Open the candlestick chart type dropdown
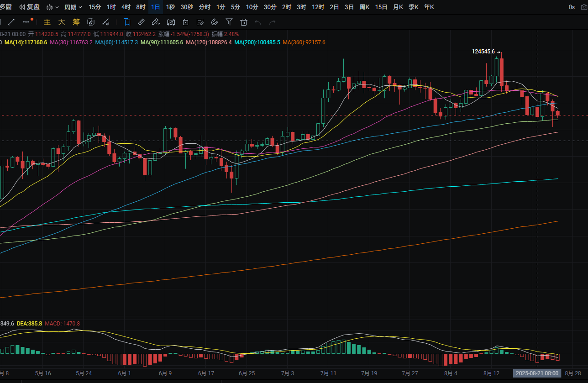 click(53, 7)
